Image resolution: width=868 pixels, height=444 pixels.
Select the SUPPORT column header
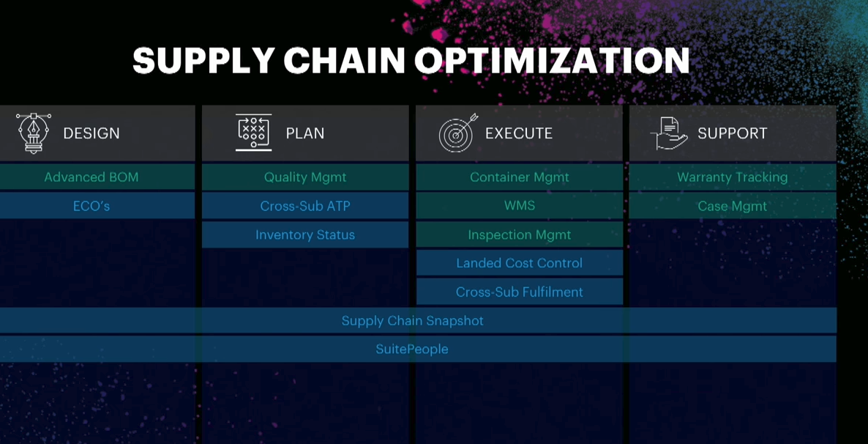733,133
